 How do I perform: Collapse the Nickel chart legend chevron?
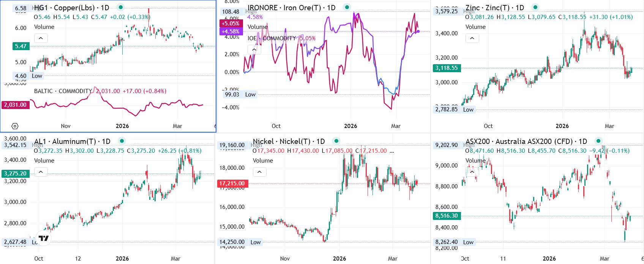(x=259, y=172)
